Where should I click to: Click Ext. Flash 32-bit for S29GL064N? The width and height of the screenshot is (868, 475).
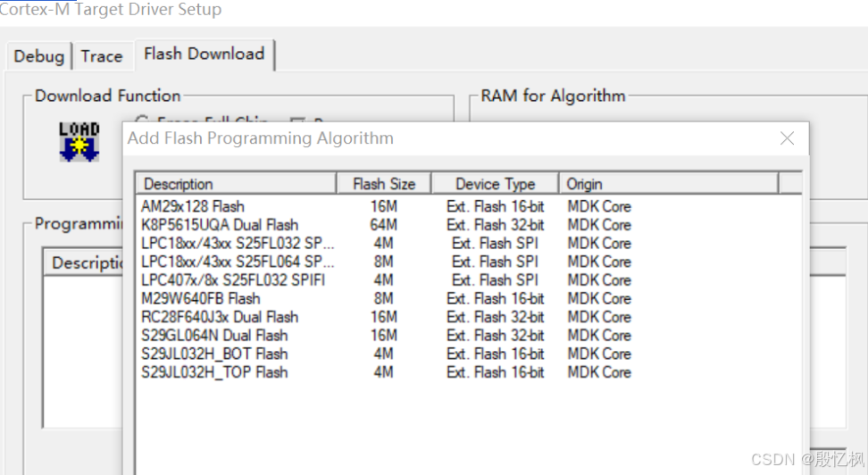(495, 335)
